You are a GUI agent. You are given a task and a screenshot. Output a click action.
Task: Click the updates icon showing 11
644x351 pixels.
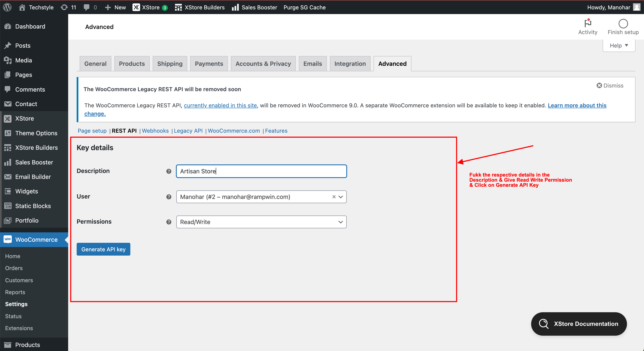tap(65, 7)
